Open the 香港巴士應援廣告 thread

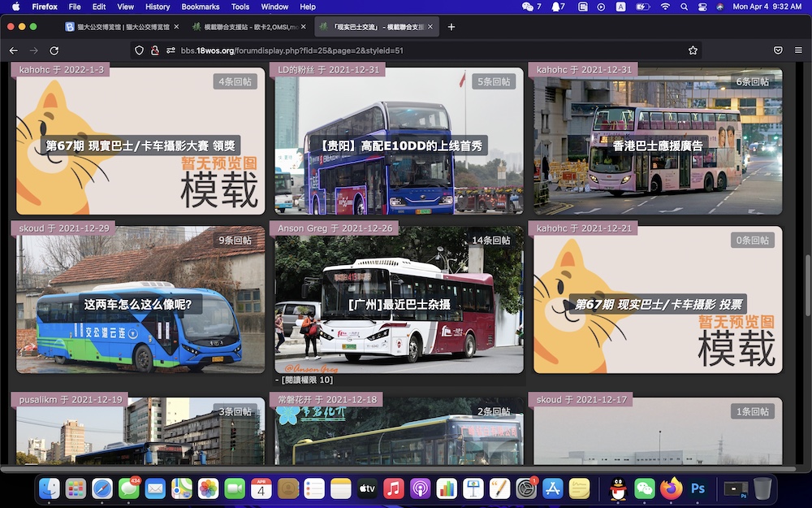[x=658, y=146]
